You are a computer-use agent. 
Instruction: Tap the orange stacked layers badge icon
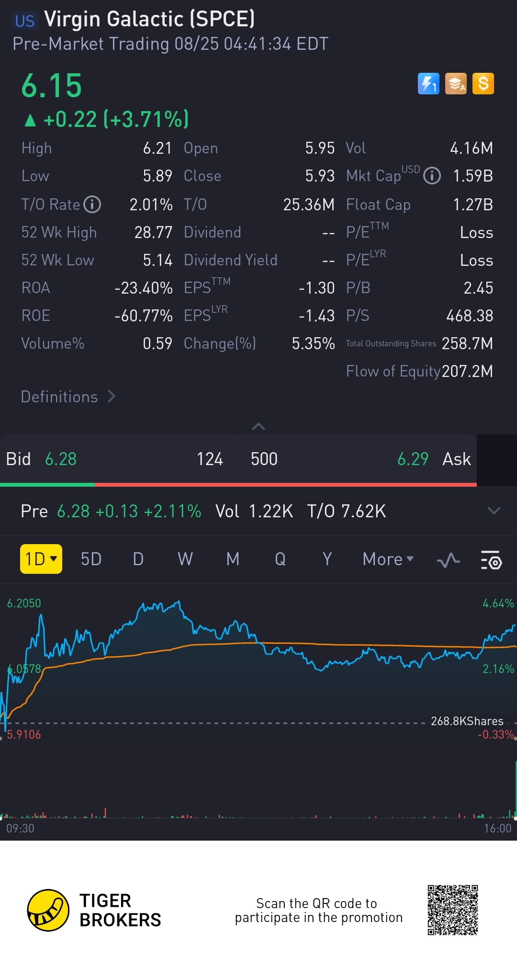pos(456,84)
